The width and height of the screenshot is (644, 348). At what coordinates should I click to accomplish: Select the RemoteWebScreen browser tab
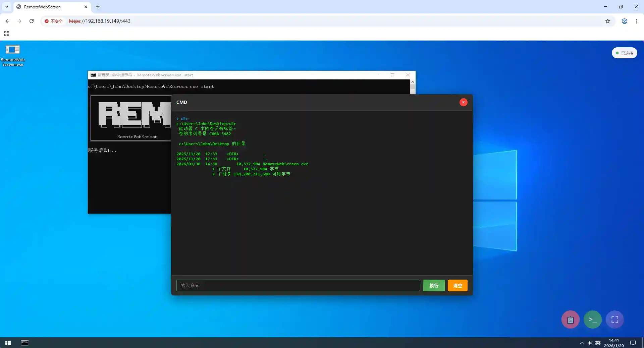(x=52, y=7)
